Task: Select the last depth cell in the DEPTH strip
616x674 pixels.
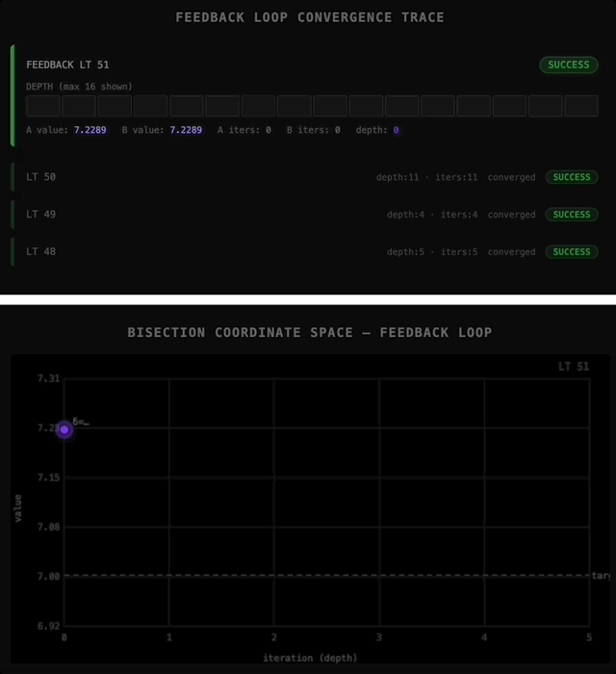Action: (581, 106)
